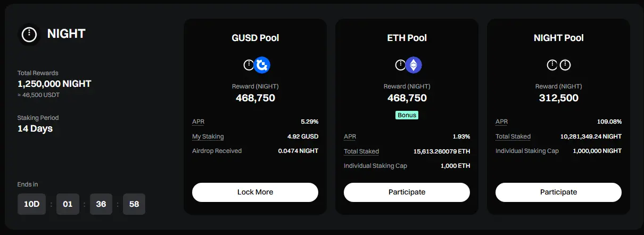Click the APR label in NIGHT Pool
This screenshot has height=235, width=644.
coord(501,121)
